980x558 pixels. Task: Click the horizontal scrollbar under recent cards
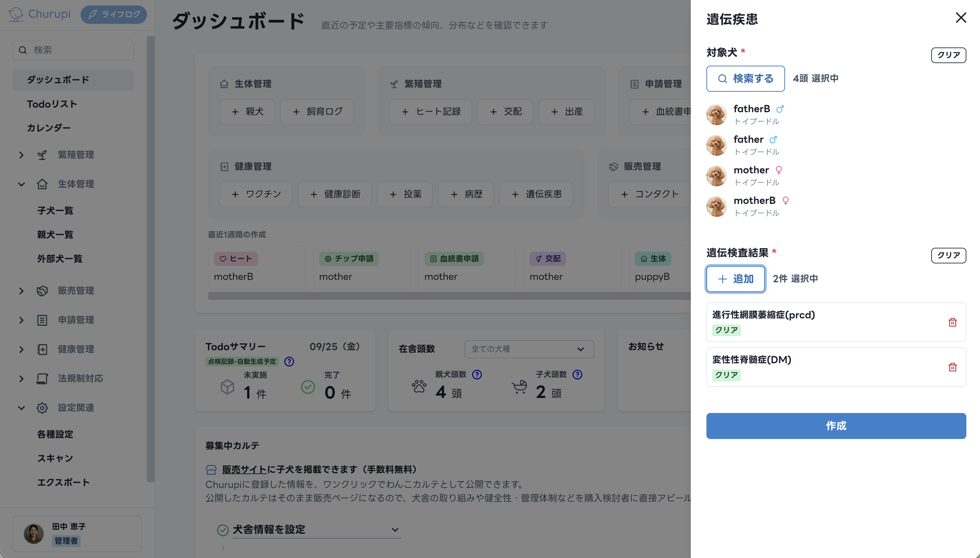tap(449, 296)
